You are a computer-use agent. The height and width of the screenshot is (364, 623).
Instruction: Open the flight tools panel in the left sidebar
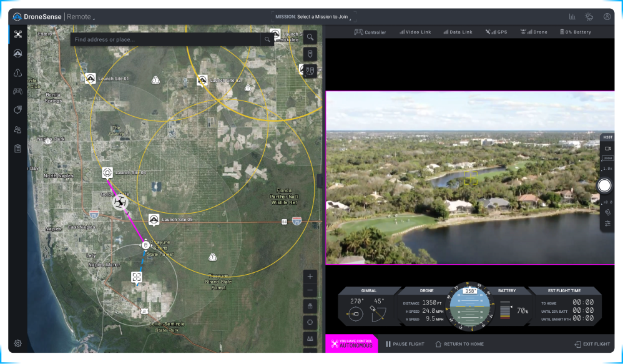pos(17,34)
